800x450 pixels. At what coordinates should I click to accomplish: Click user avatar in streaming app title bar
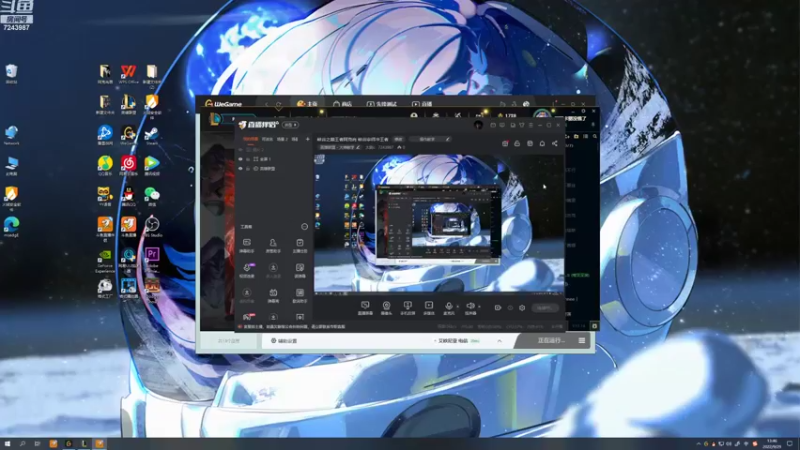478,124
